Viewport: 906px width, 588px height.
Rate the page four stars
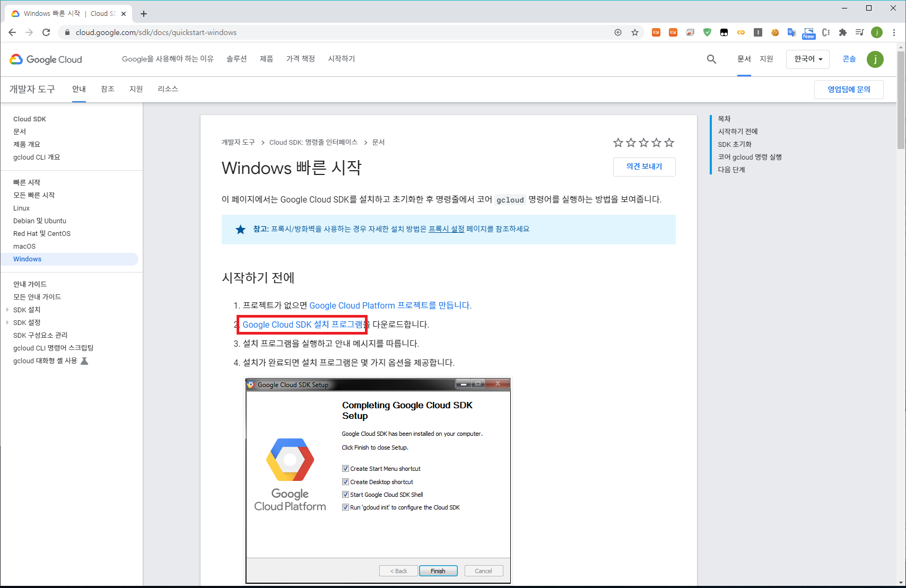point(656,143)
